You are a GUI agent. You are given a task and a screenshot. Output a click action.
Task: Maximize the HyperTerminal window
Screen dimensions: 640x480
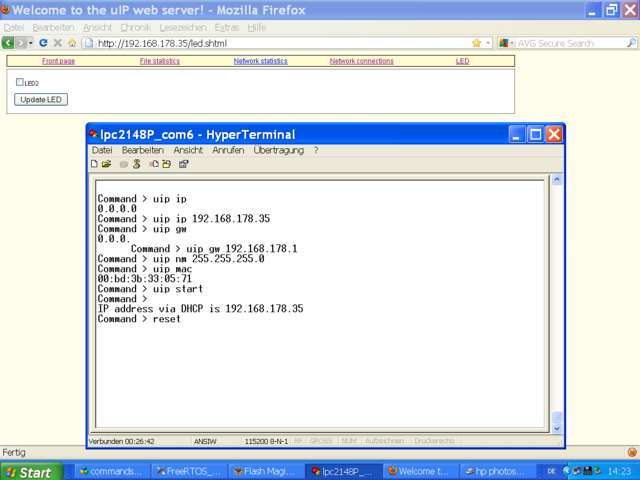click(x=535, y=134)
